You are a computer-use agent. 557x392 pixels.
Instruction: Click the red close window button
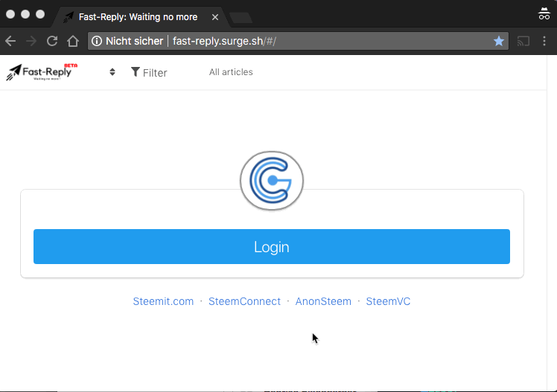coord(10,14)
